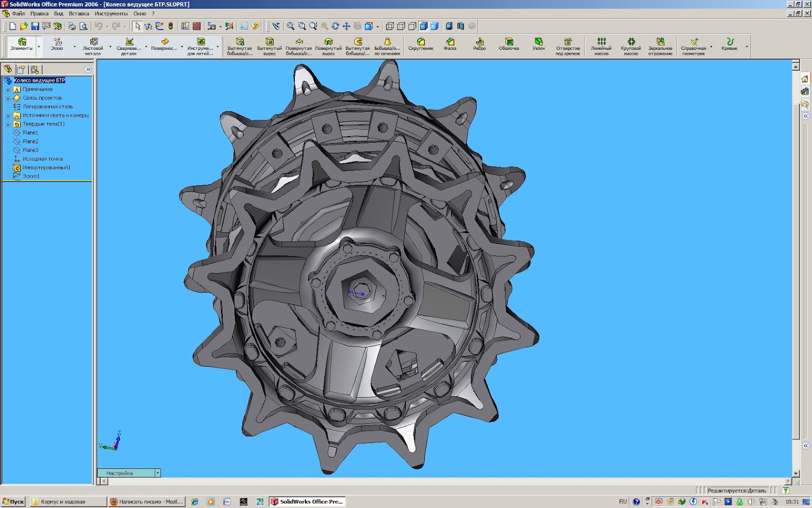Image resolution: width=812 pixels, height=508 pixels.
Task: Toggle Hidden Lines Visible display mode
Action: (x=401, y=26)
